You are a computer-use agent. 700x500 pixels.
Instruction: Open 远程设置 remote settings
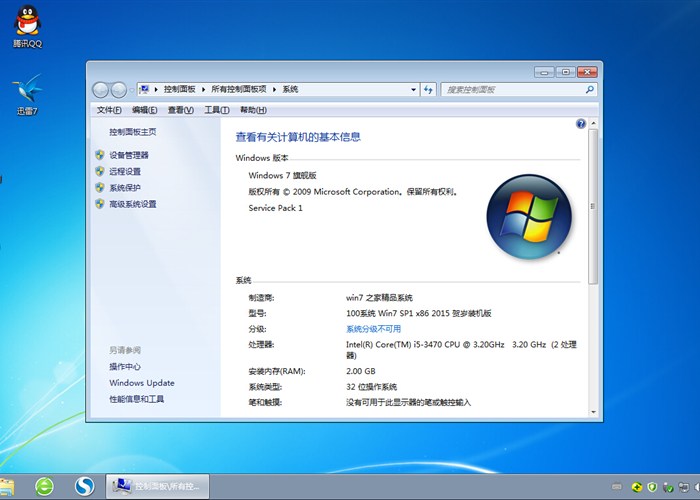pyautogui.click(x=125, y=171)
